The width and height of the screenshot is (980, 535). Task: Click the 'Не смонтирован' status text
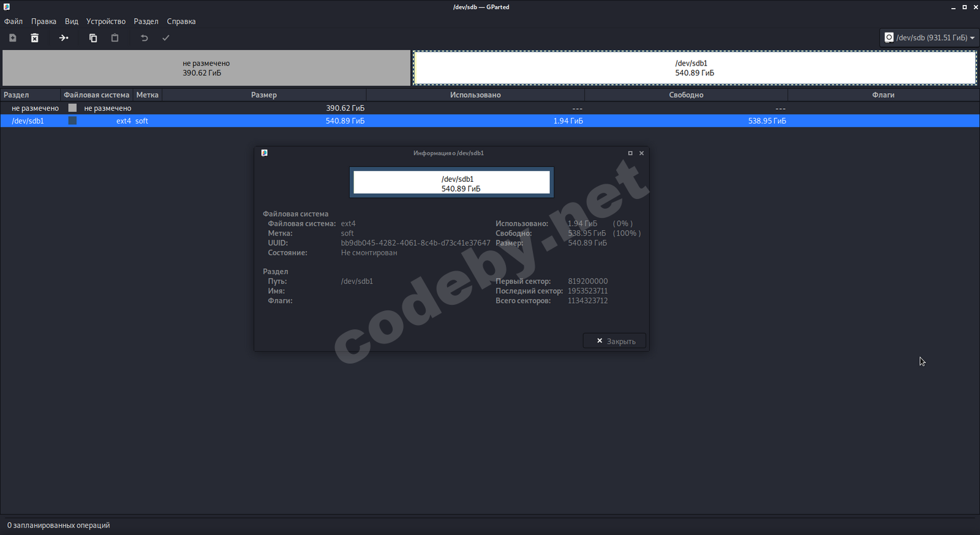pyautogui.click(x=369, y=253)
